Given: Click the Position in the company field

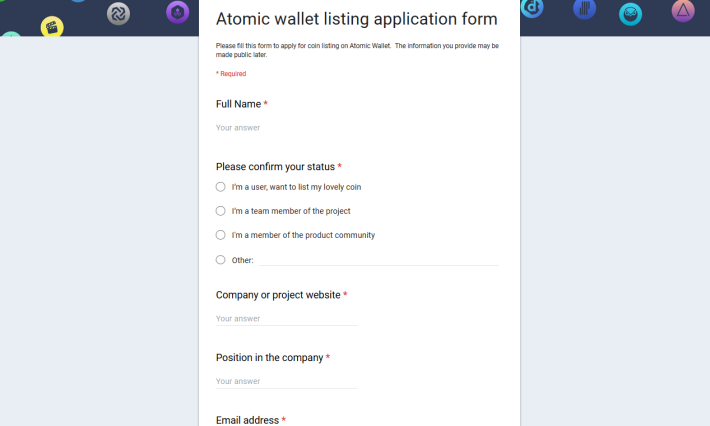Looking at the screenshot, I should coord(287,381).
